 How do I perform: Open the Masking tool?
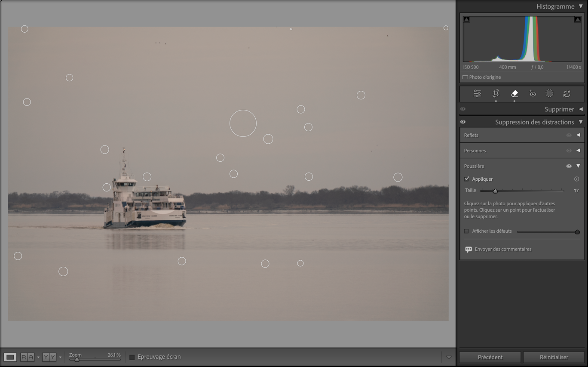tap(549, 93)
